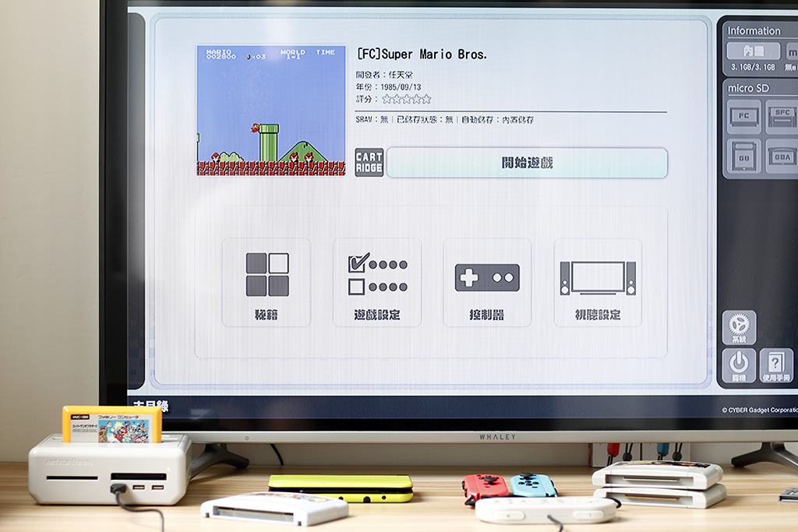Open the FC cartridge category on micro SD
The width and height of the screenshot is (798, 532).
[743, 117]
